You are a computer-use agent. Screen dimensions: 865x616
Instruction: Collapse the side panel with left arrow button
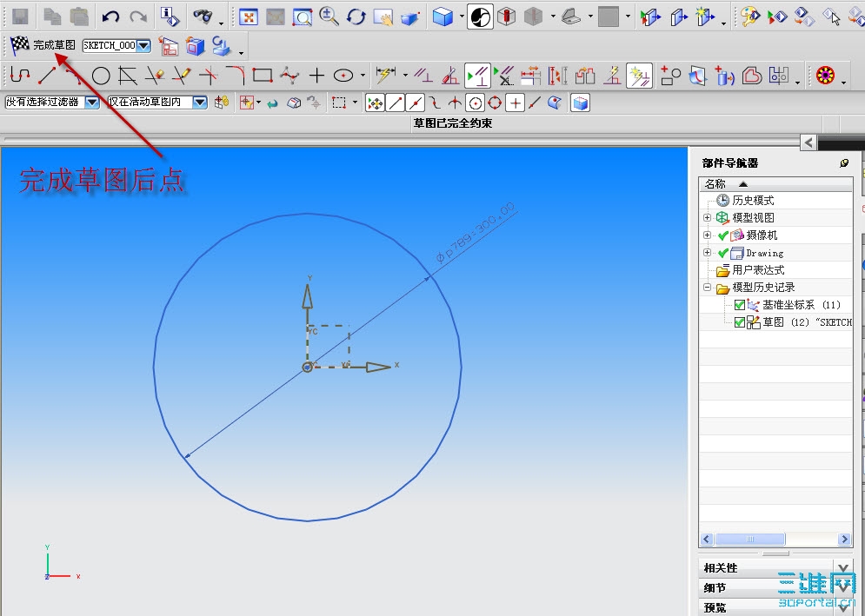coord(808,142)
